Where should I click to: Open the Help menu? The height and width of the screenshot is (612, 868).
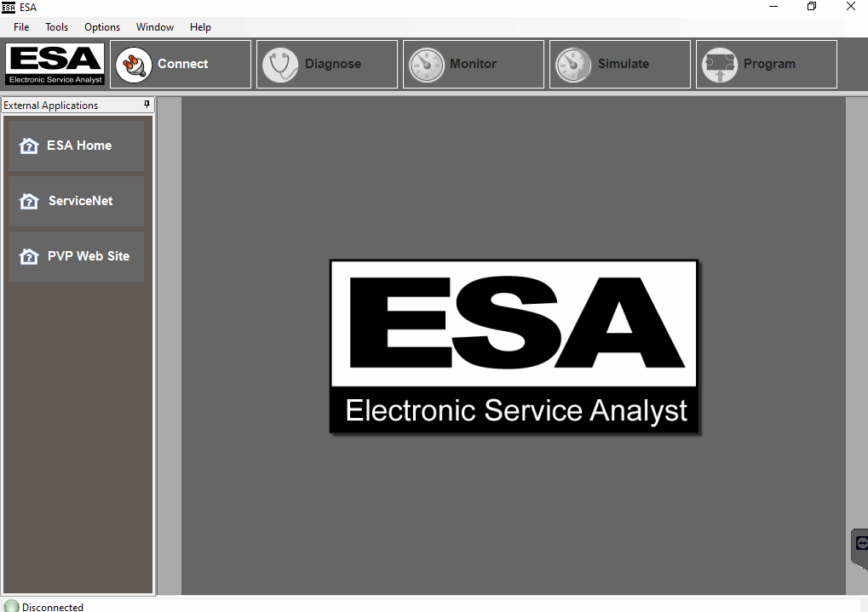(x=200, y=27)
